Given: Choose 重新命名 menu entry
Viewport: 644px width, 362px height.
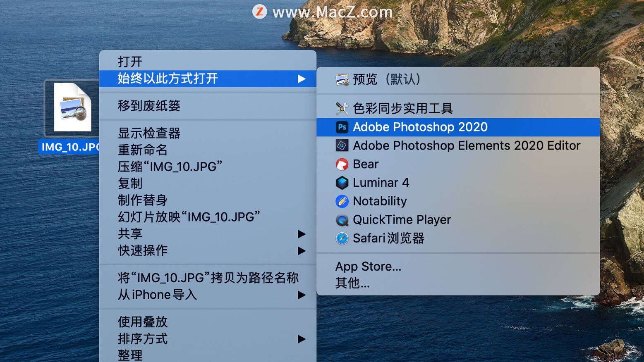Looking at the screenshot, I should coord(208,150).
